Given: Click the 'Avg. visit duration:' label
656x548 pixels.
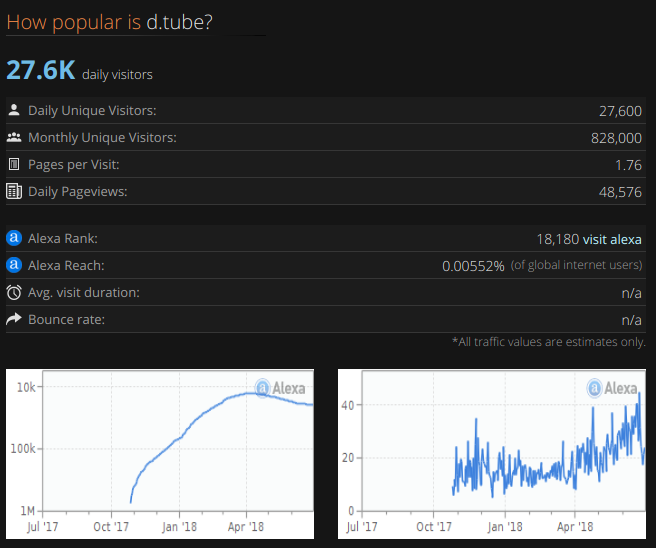Looking at the screenshot, I should point(84,292).
